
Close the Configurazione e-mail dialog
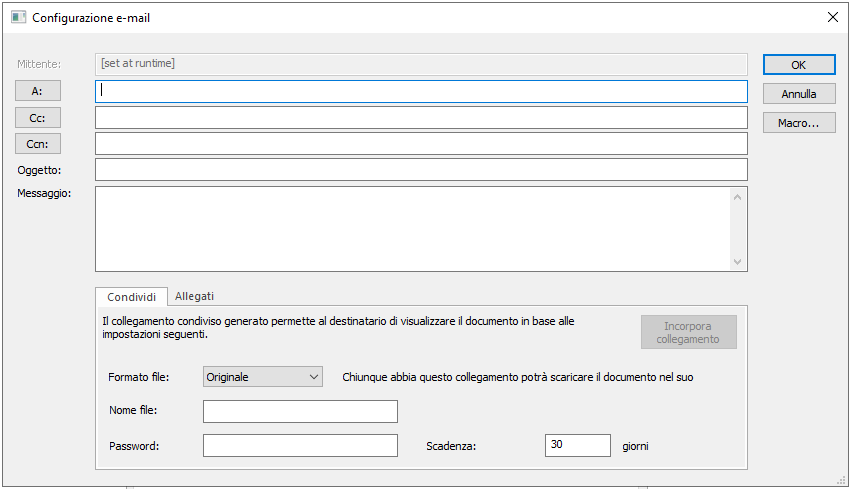pyautogui.click(x=832, y=17)
